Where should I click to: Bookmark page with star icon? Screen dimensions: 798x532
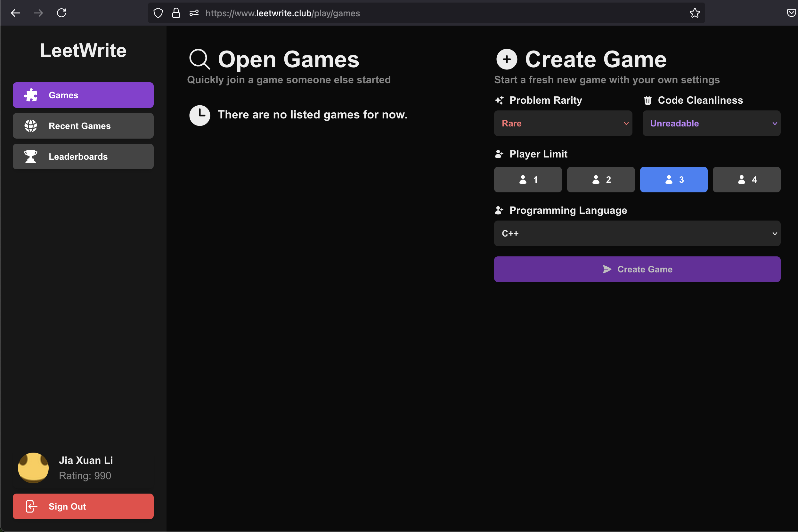(x=695, y=13)
